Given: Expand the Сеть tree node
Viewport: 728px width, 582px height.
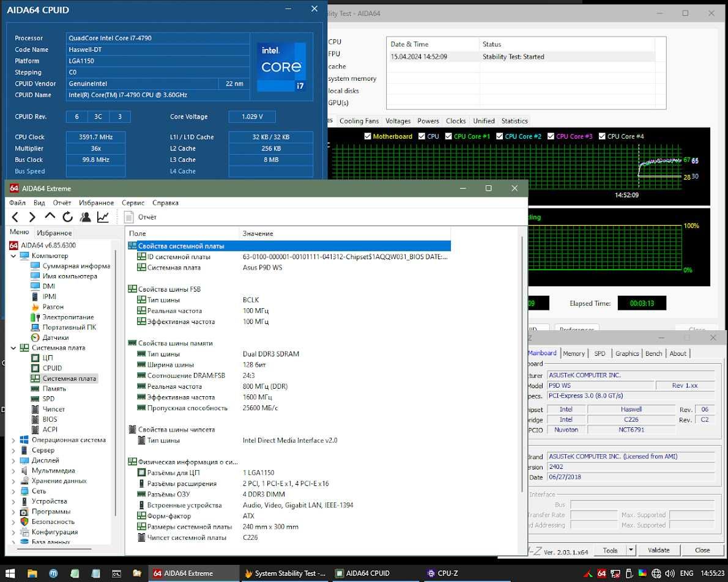Looking at the screenshot, I should tap(13, 491).
